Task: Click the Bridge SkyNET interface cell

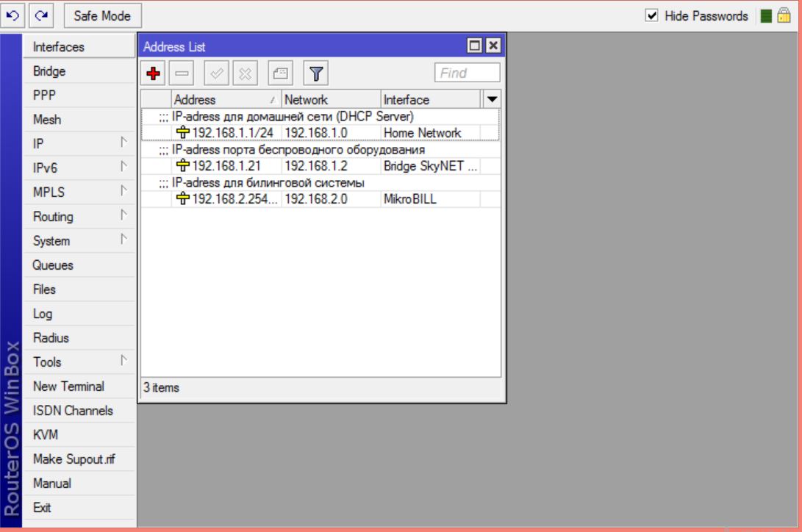Action: coord(429,166)
